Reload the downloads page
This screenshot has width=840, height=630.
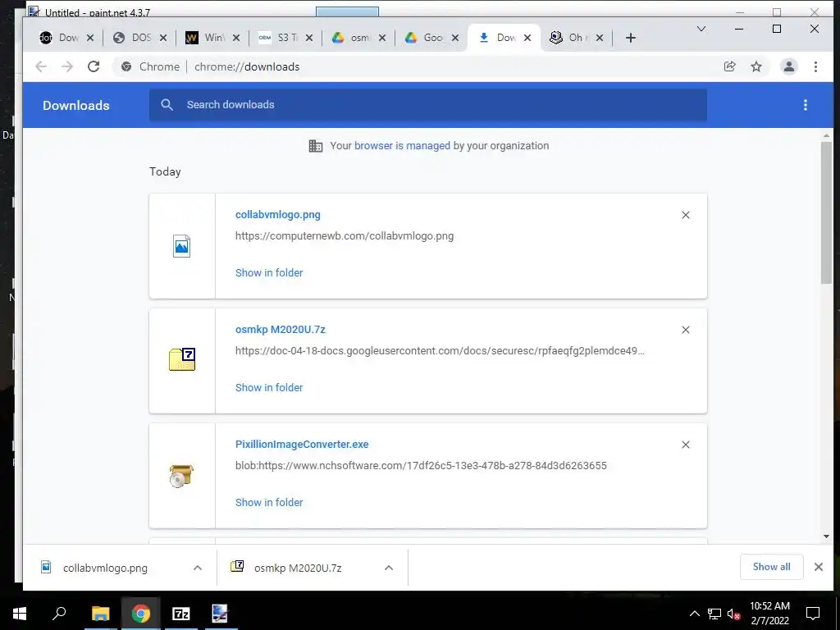click(94, 66)
